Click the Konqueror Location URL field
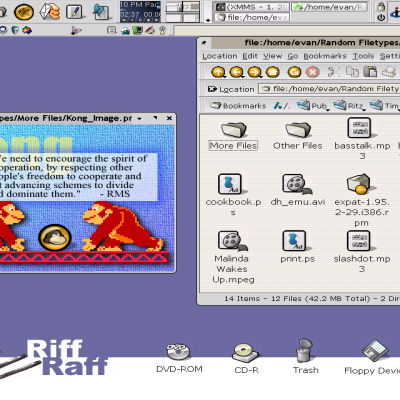This screenshot has width=400, height=400. click(330, 89)
